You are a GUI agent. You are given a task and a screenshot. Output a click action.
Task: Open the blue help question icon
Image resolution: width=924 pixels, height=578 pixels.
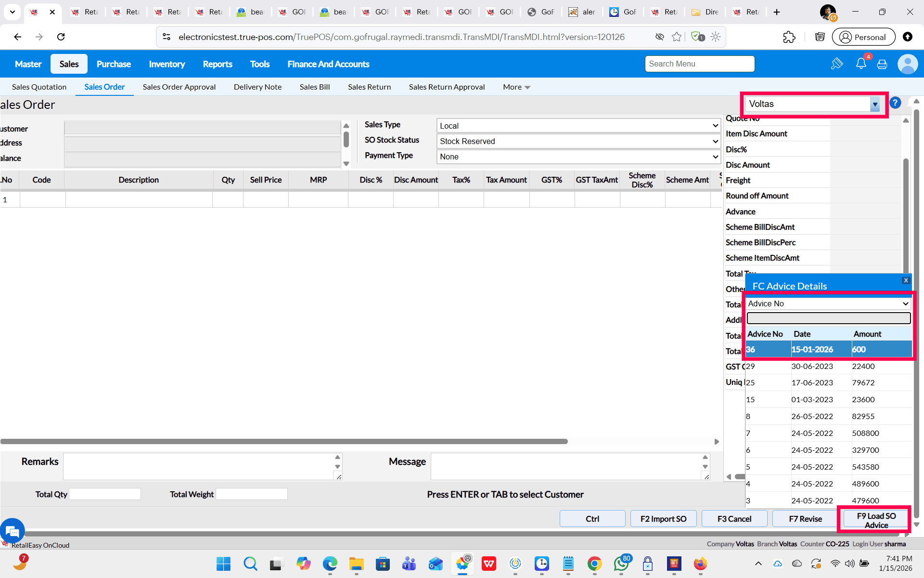pyautogui.click(x=895, y=103)
